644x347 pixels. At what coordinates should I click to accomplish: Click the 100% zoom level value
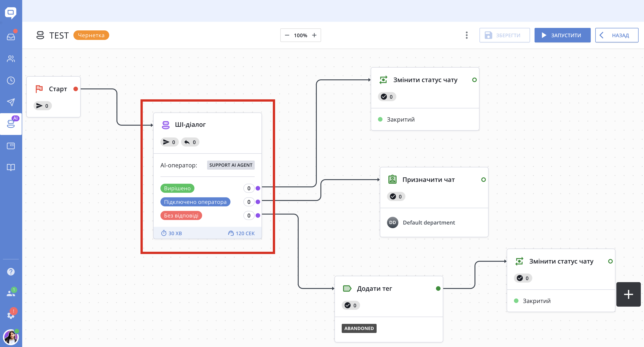coord(300,36)
